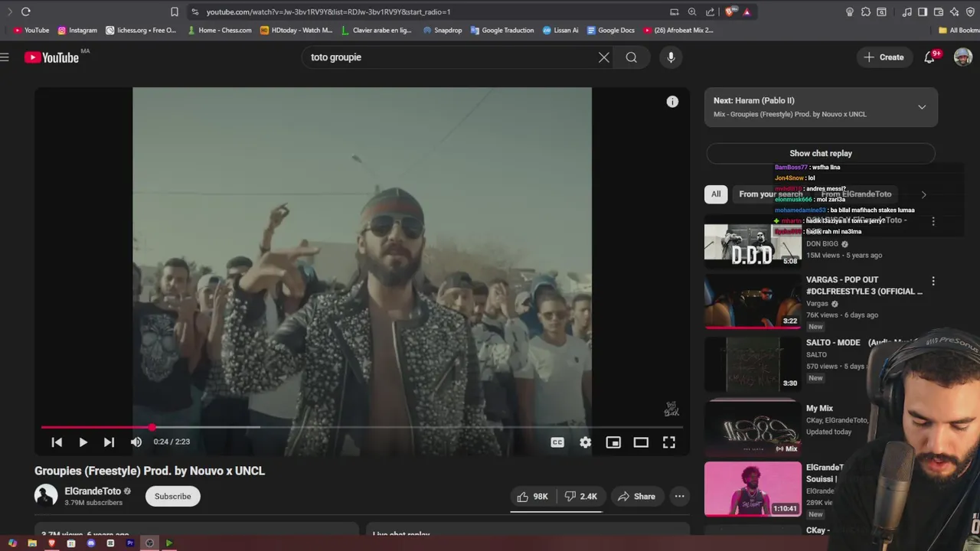Play the paused video

[x=83, y=442]
